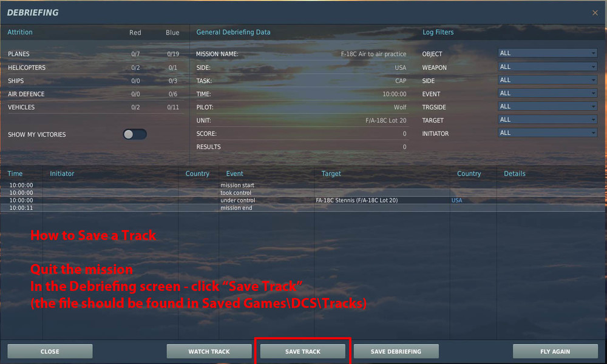The image size is (607, 364).
Task: Open the TARGET log filter dropdown
Action: point(548,120)
